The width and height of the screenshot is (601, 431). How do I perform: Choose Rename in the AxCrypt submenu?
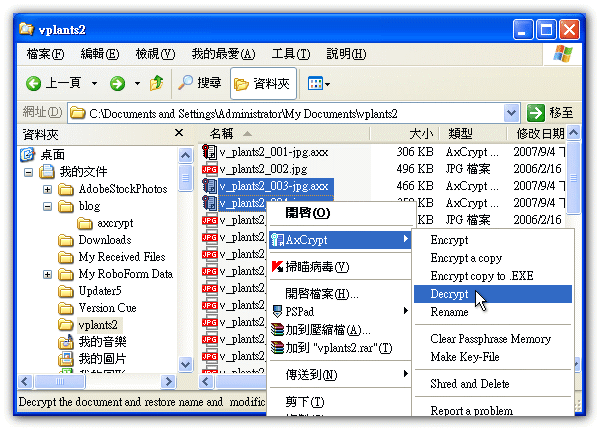493,312
